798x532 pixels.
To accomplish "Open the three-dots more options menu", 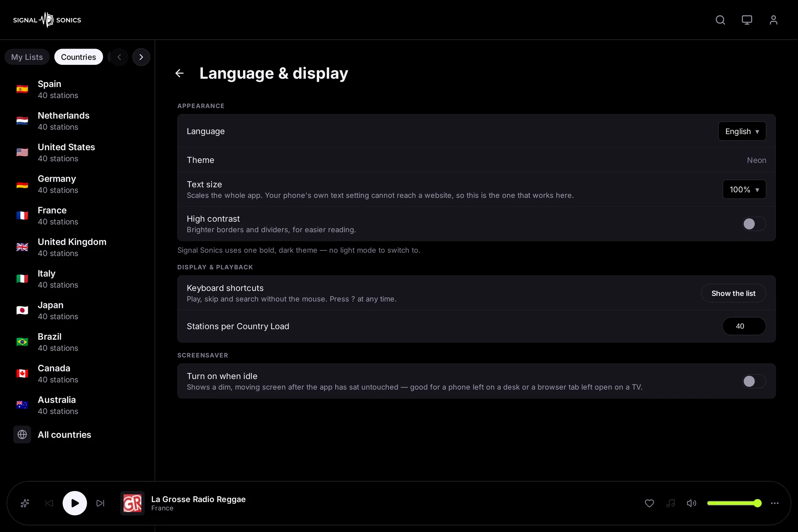I will [775, 503].
